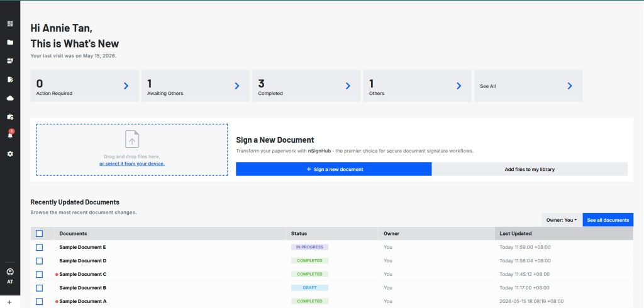Check the Sample Document B checkbox

[39, 288]
